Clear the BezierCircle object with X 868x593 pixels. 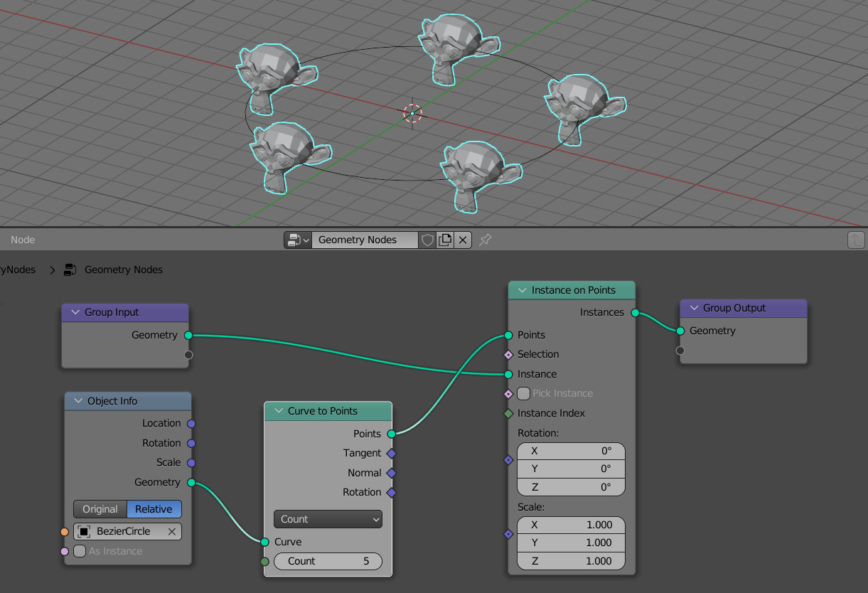coord(172,531)
